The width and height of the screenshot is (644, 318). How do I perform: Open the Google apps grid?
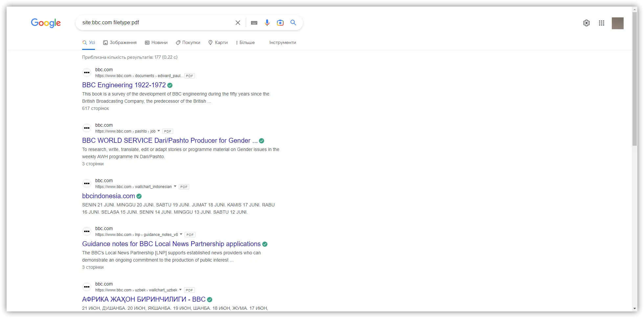602,23
